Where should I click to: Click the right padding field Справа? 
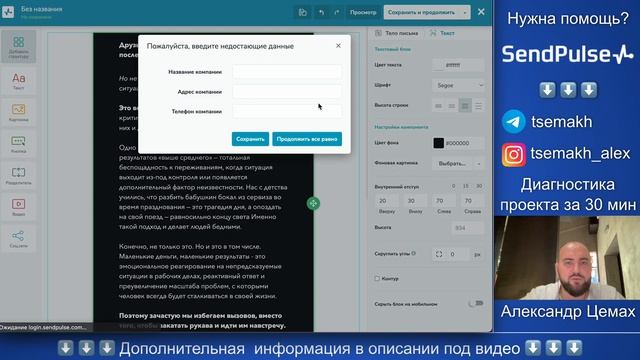click(472, 201)
